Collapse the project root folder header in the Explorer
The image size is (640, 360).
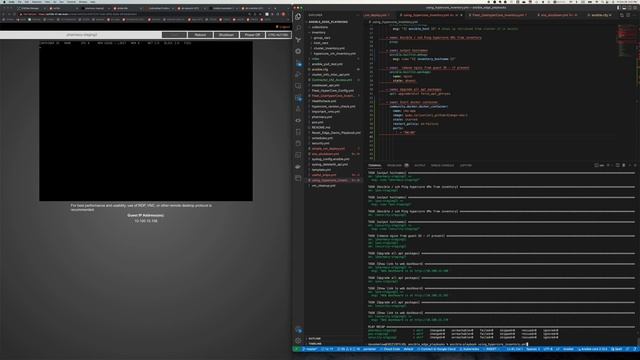point(328,22)
